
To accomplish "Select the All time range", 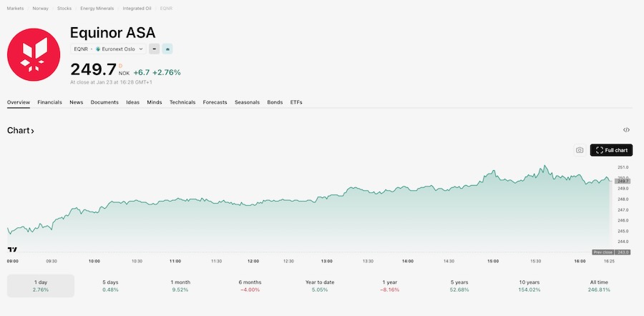I will (599, 286).
